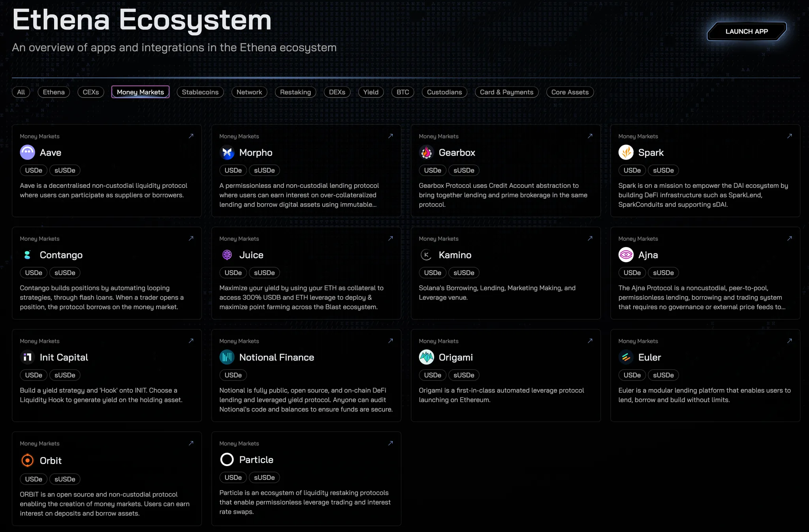The image size is (809, 532).
Task: Open Euler card external link arrow
Action: tap(790, 341)
